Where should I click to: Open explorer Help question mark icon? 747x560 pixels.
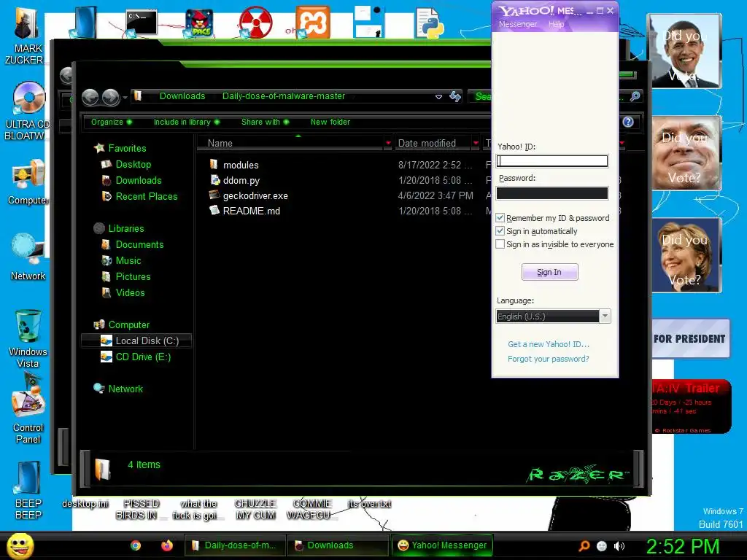628,122
